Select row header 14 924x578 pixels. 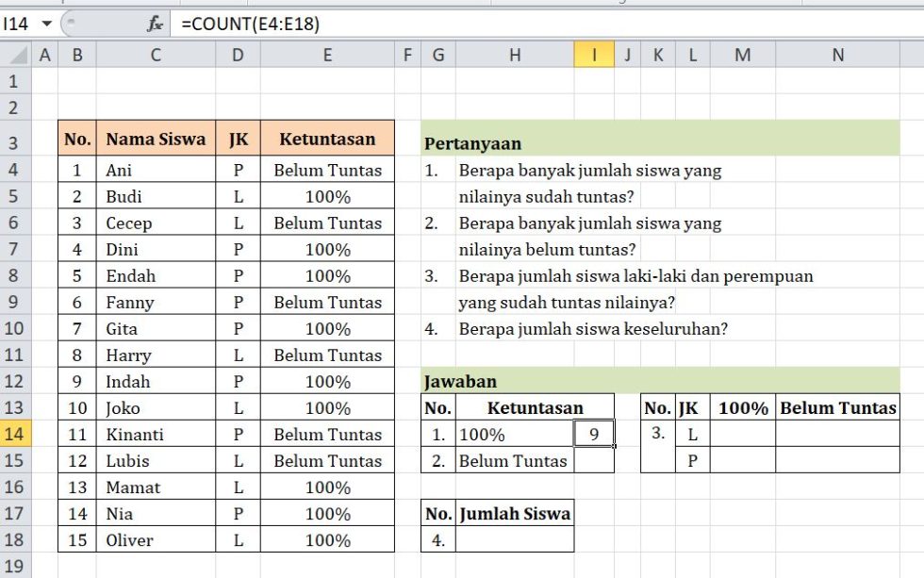click(11, 435)
